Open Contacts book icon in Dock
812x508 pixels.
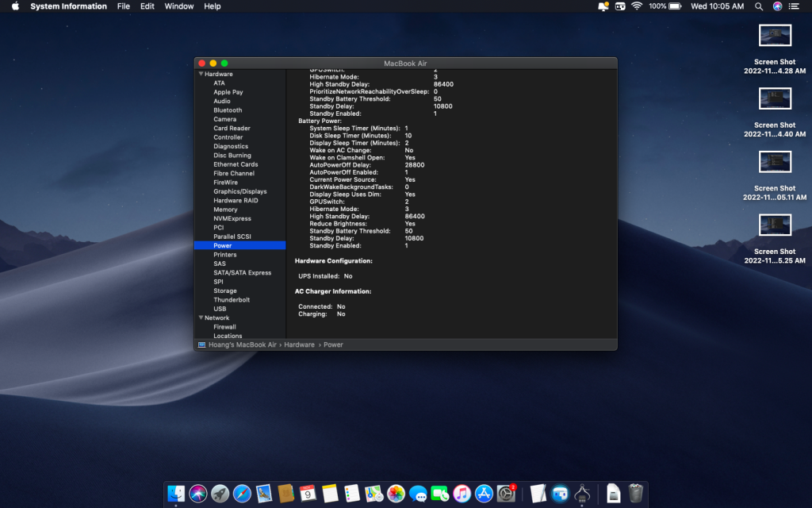pos(285,493)
